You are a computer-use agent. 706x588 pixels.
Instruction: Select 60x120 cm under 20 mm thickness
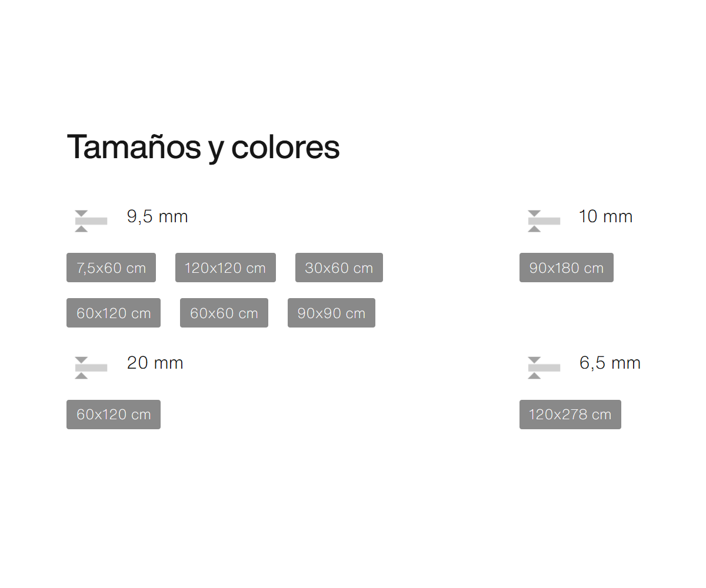114,415
